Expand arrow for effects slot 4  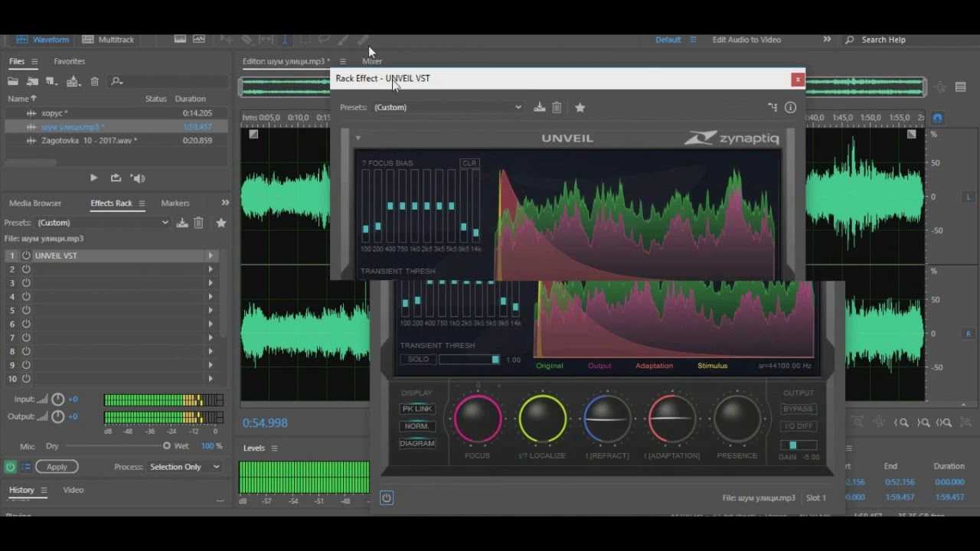tap(211, 296)
